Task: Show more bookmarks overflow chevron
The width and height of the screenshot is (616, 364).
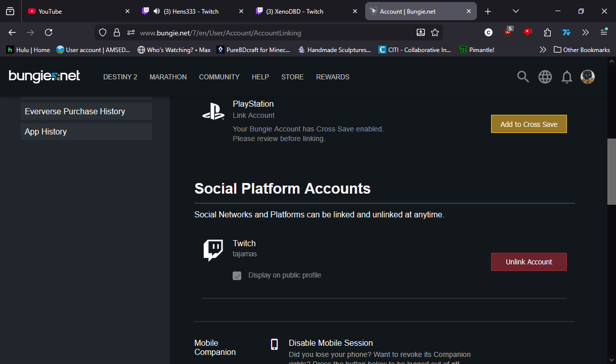Action: coord(543,50)
